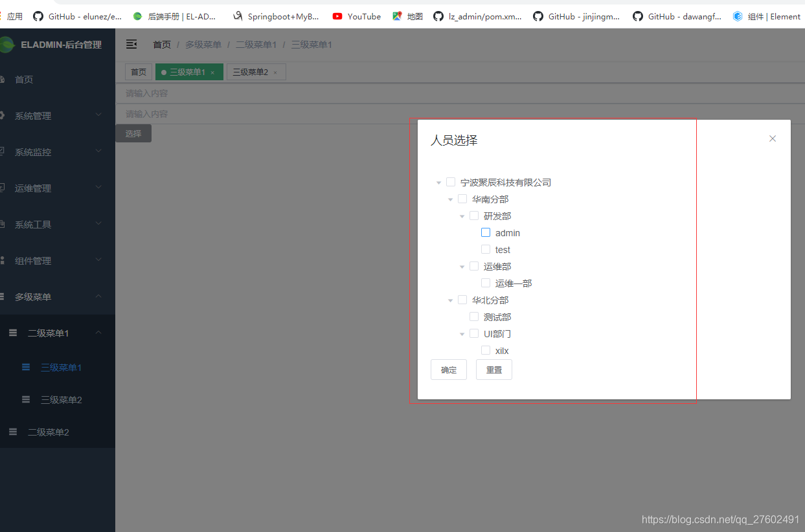The image size is (805, 532).
Task: Open the GitHub elunez bookmark
Action: point(77,16)
